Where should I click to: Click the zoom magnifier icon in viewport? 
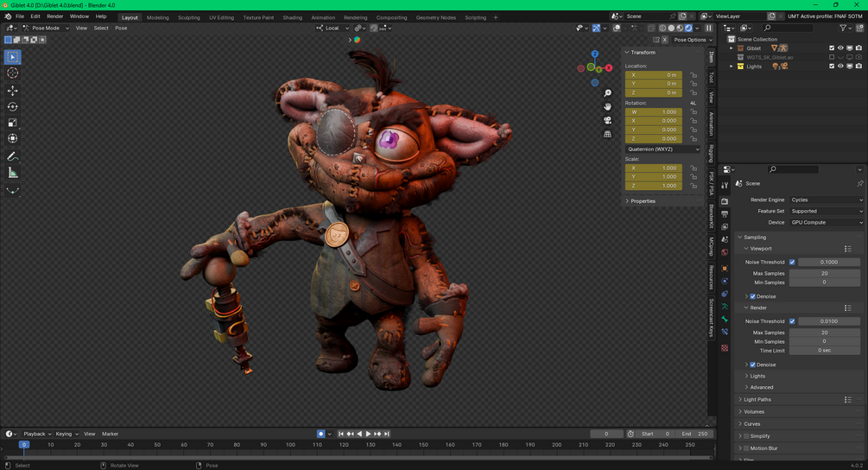608,93
